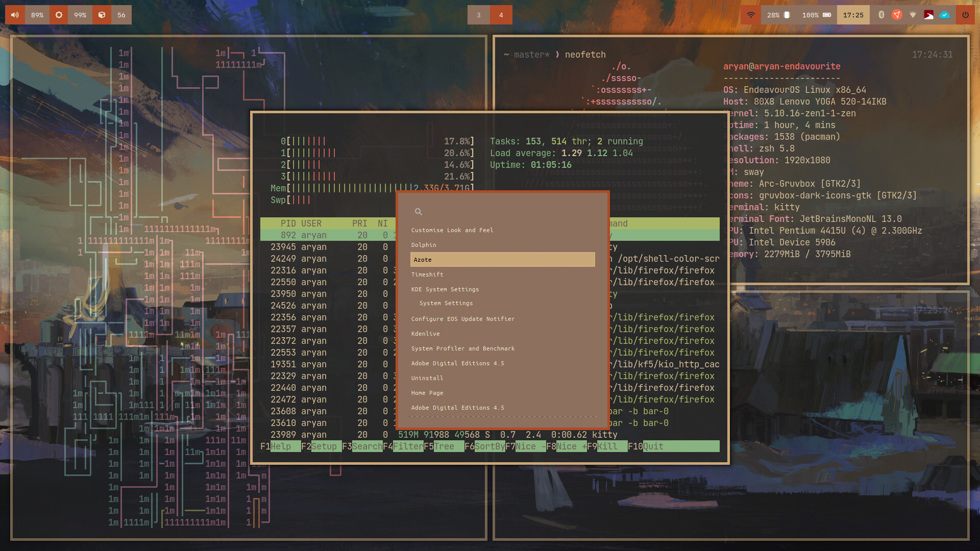The width and height of the screenshot is (980, 551).
Task: Click the power button icon in the bar
Action: coord(965,15)
